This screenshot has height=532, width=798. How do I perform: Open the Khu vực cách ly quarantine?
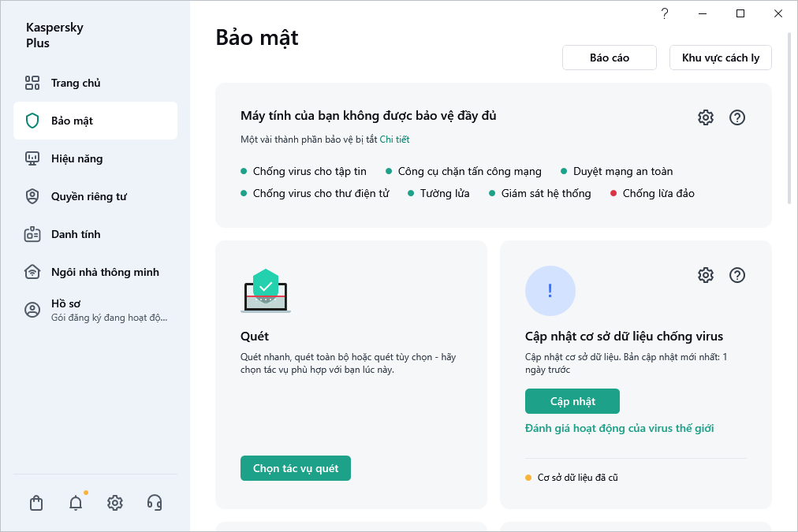720,57
